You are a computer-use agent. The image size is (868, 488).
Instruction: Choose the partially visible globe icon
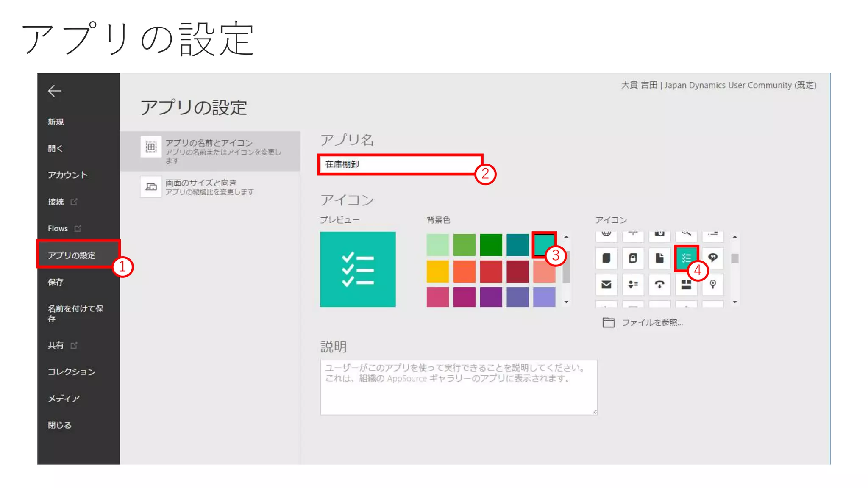(x=606, y=236)
